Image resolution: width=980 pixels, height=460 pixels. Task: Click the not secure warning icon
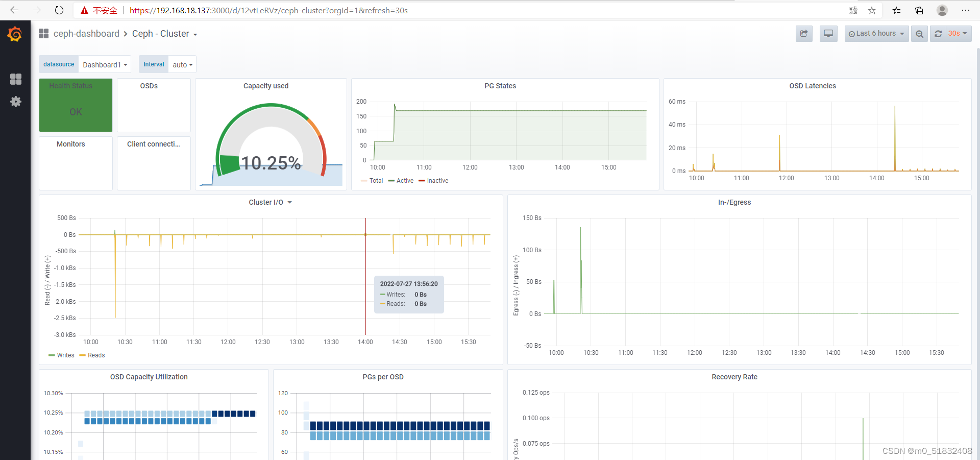pyautogui.click(x=85, y=10)
